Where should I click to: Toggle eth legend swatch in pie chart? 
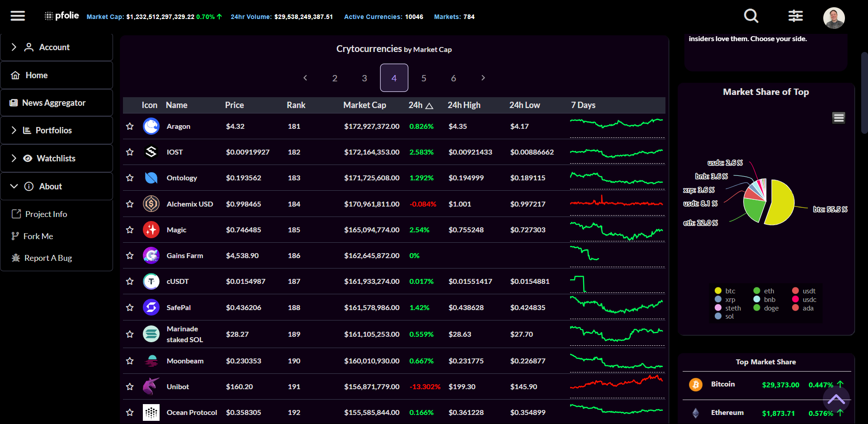(756, 291)
